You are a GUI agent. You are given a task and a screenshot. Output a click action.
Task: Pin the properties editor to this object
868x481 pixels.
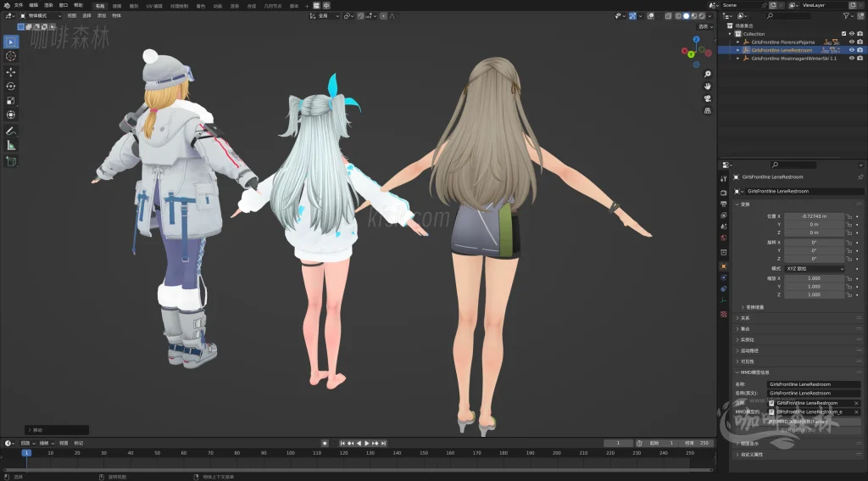tap(860, 177)
